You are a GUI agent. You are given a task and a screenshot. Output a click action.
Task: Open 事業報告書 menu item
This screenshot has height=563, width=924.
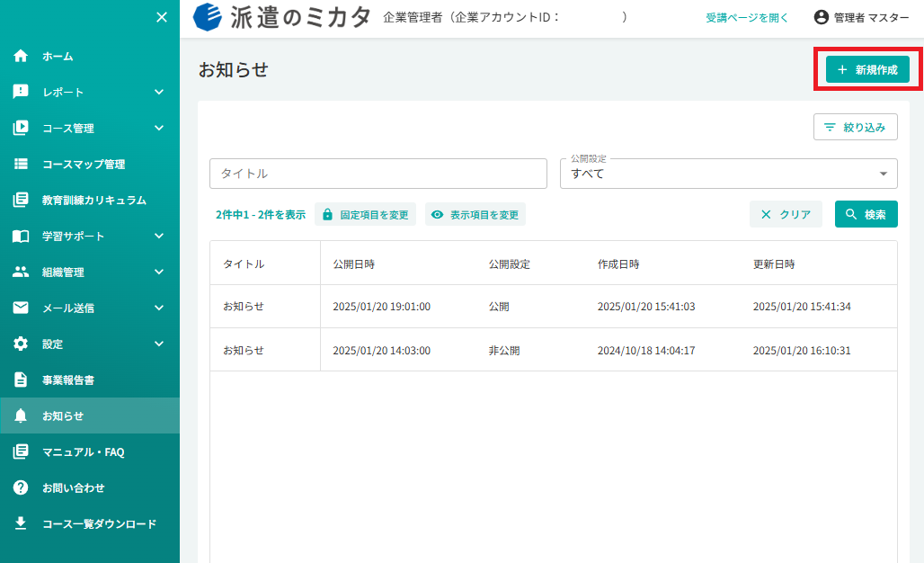[x=90, y=380]
